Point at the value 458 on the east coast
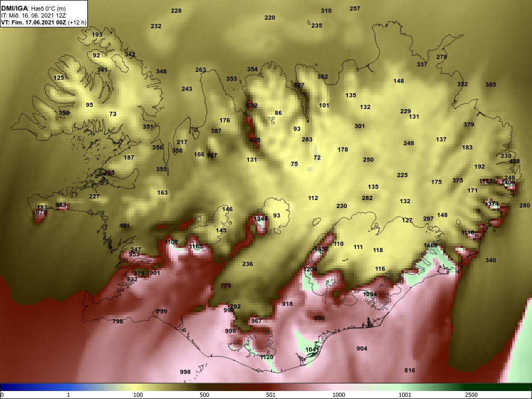This screenshot has height=399, width=532. 514,161
